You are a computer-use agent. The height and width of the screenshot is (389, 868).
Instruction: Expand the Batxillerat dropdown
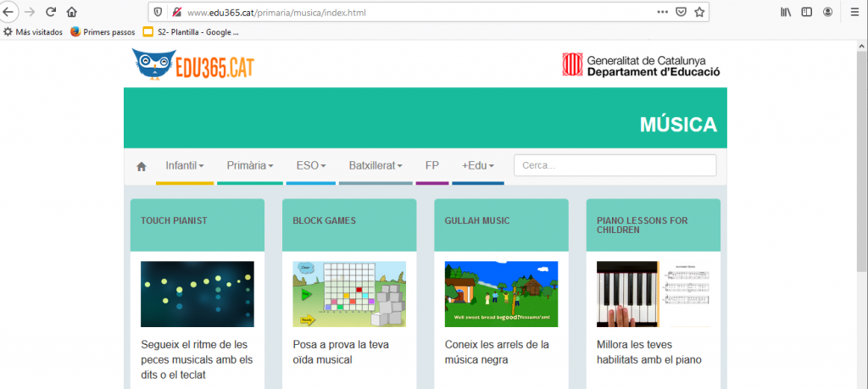tap(375, 165)
